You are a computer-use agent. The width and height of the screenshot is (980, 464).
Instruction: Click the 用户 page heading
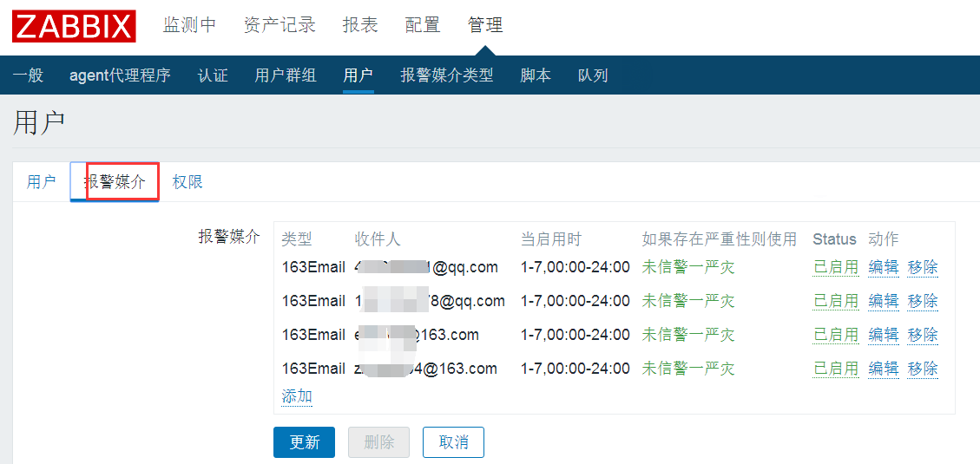(x=39, y=123)
